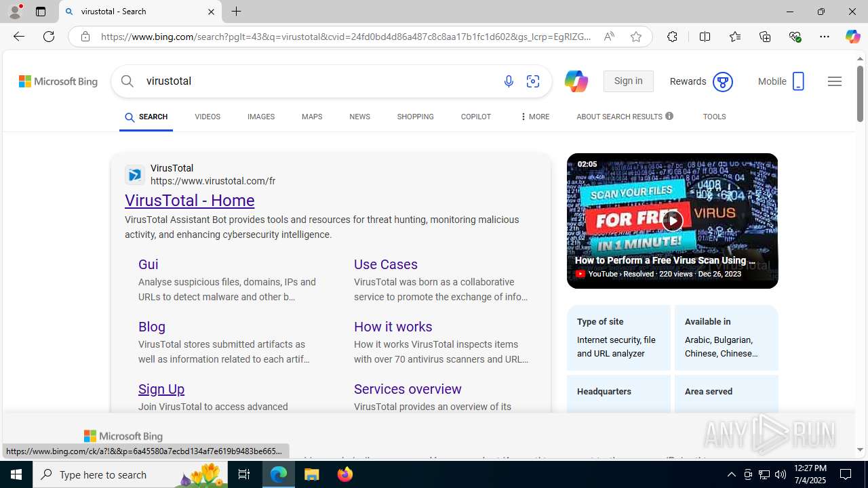
Task: Switch to COPILOT tab
Action: (x=475, y=117)
